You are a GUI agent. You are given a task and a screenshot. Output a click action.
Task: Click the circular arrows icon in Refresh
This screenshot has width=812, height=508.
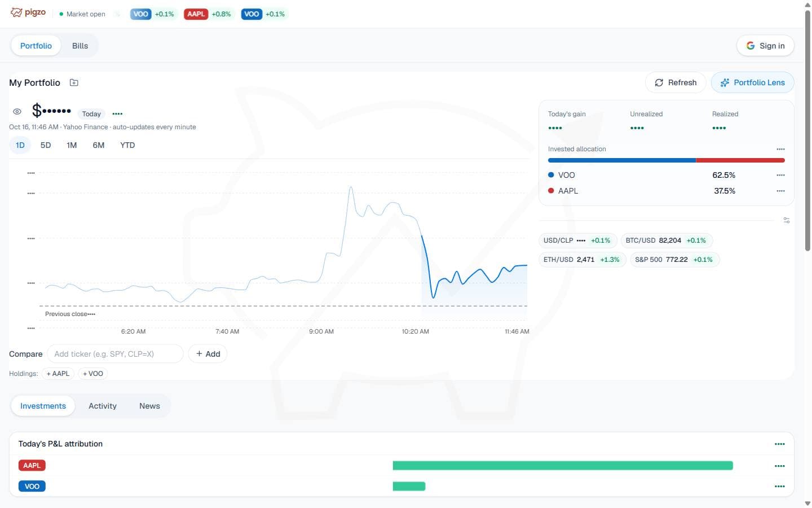(x=659, y=82)
